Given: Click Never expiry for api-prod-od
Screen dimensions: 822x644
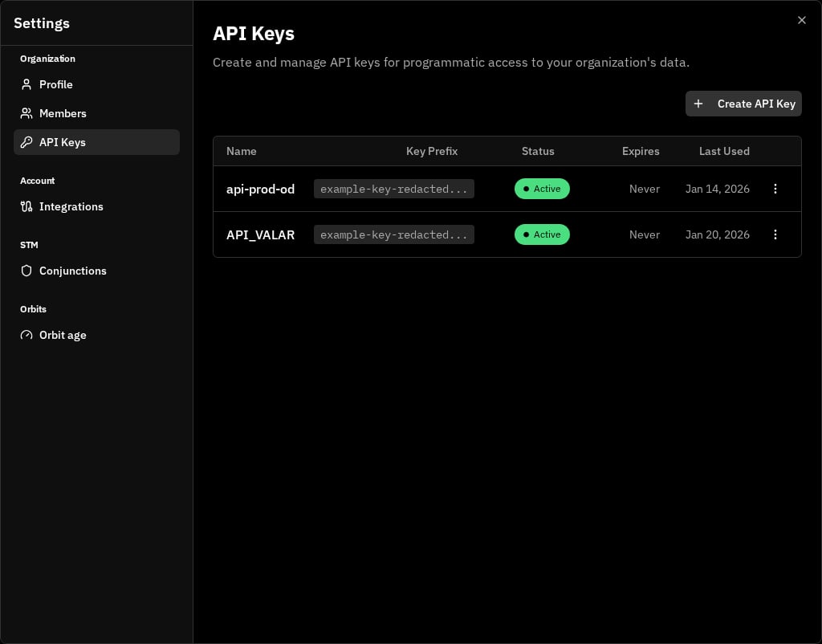Looking at the screenshot, I should [x=645, y=189].
